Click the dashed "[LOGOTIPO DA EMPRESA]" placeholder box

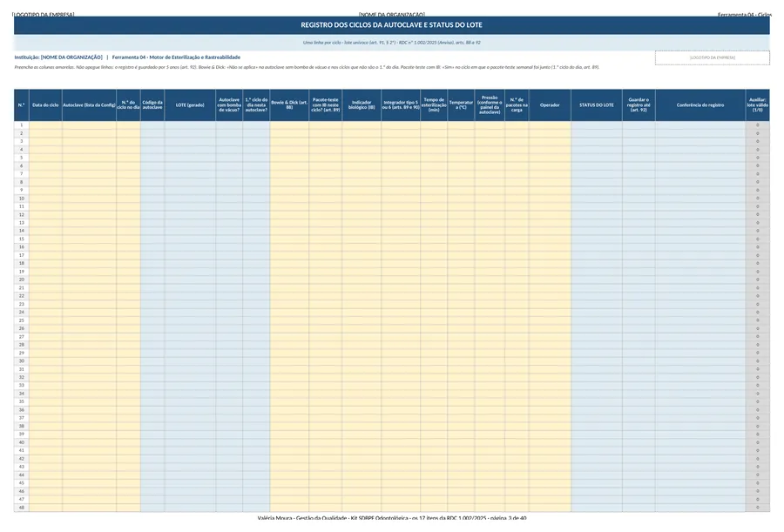[712, 58]
